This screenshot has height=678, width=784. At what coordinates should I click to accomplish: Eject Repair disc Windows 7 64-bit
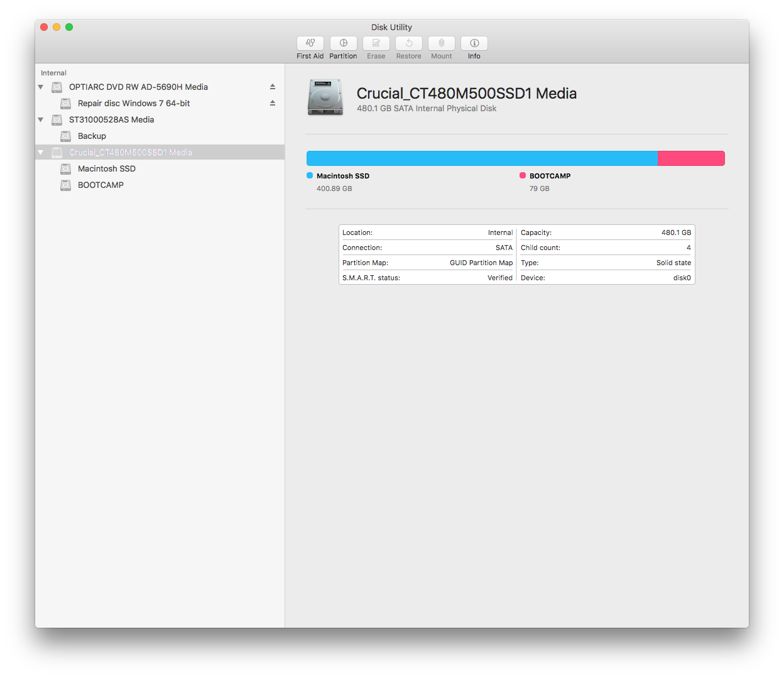click(x=273, y=103)
